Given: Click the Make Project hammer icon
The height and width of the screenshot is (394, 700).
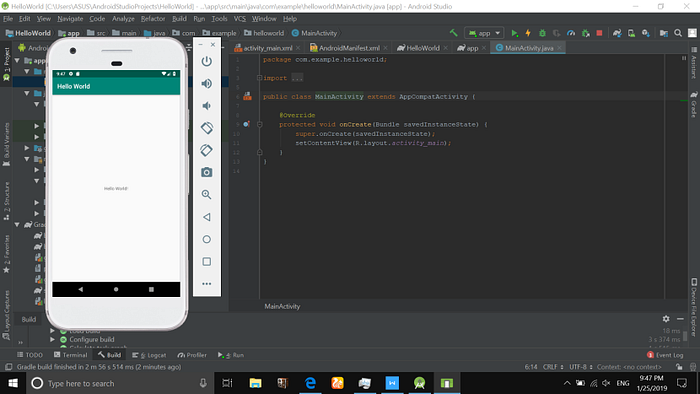Looking at the screenshot, I should 454,33.
